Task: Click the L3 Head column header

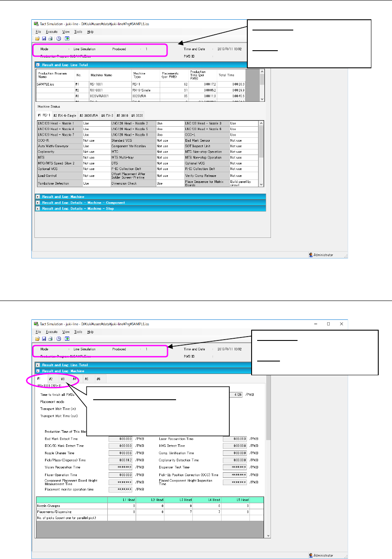Action: click(x=178, y=500)
